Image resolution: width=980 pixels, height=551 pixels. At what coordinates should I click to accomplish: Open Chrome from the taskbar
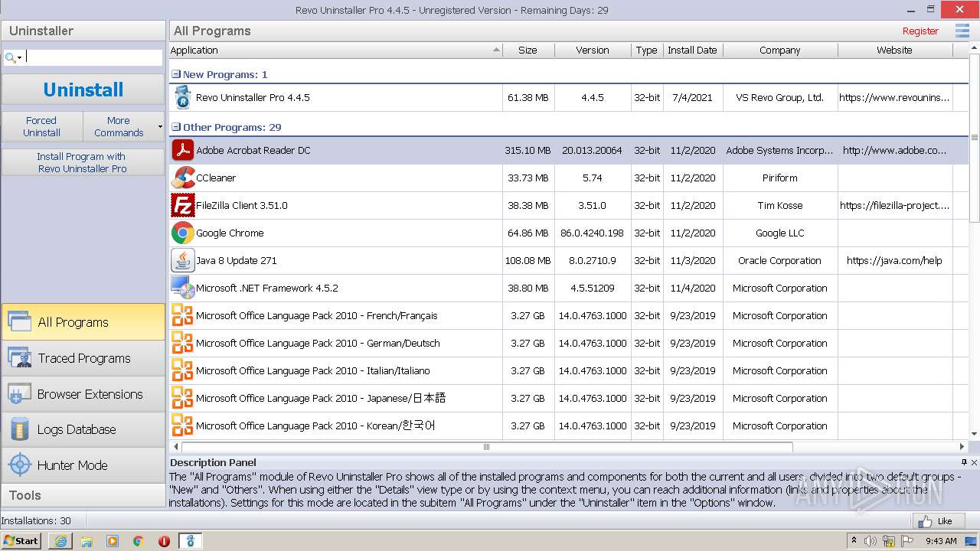point(139,541)
